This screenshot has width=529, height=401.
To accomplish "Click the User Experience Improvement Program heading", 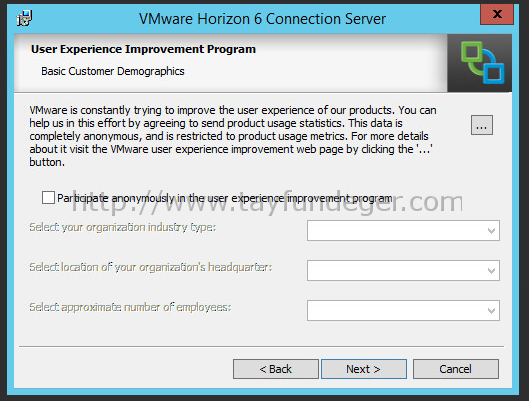I will (x=143, y=49).
